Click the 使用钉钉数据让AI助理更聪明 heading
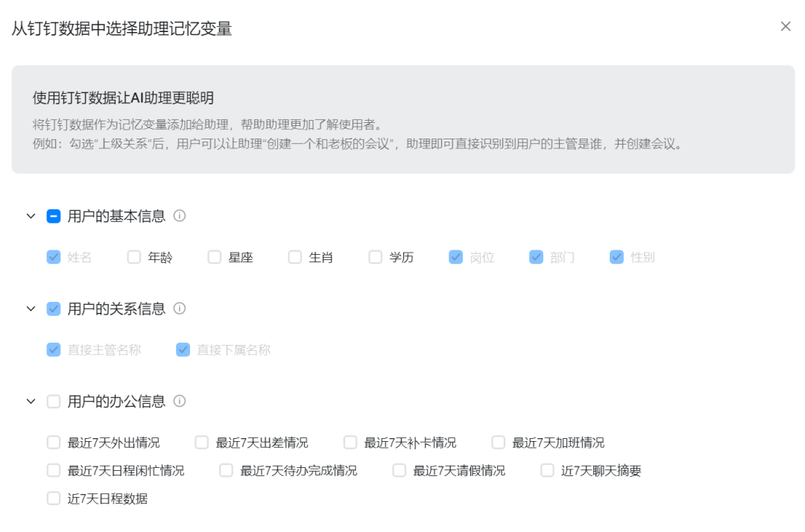The height and width of the screenshot is (532, 805). [x=123, y=98]
